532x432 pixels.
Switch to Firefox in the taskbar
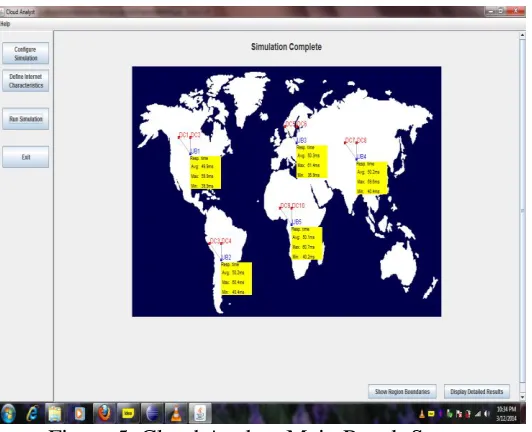pyautogui.click(x=104, y=413)
